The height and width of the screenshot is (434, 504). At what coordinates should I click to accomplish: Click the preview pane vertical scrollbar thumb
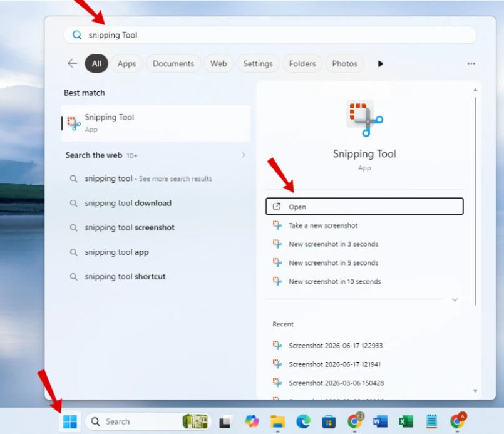[475, 201]
